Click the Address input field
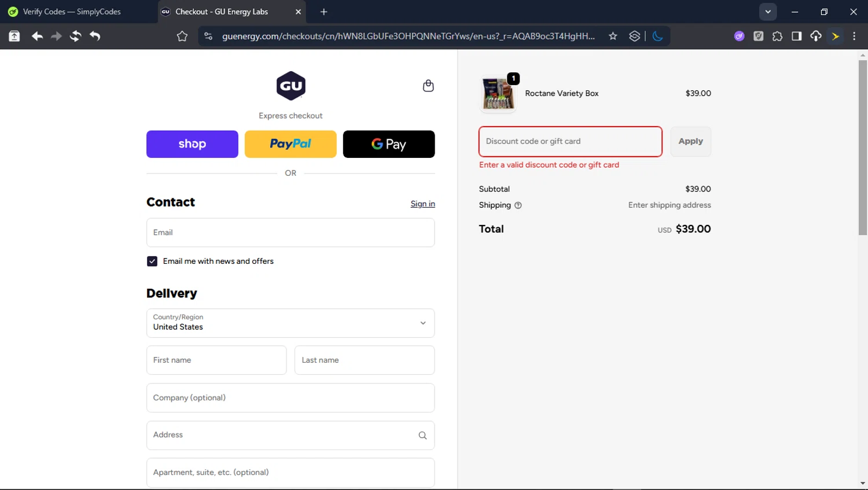Viewport: 868px width, 490px height. [x=290, y=435]
